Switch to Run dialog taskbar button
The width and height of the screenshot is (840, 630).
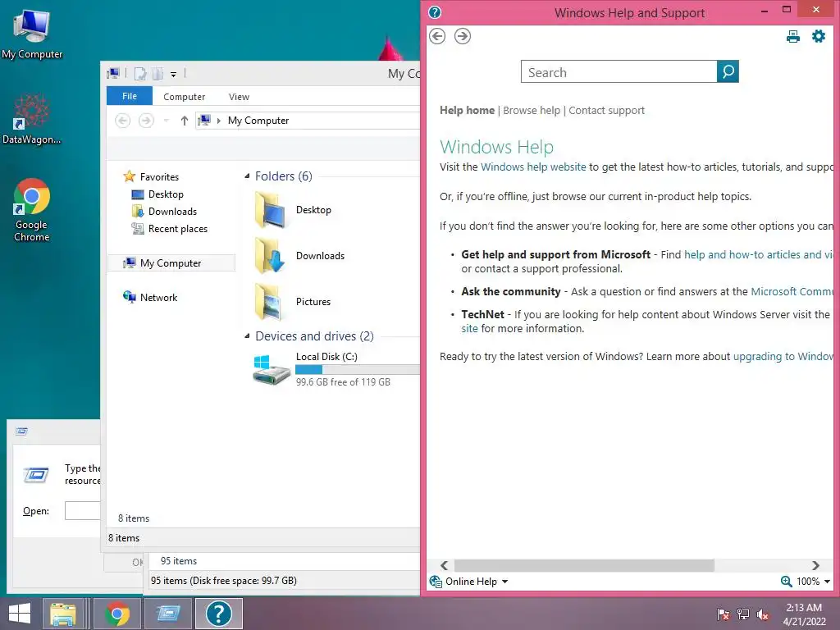pyautogui.click(x=168, y=614)
